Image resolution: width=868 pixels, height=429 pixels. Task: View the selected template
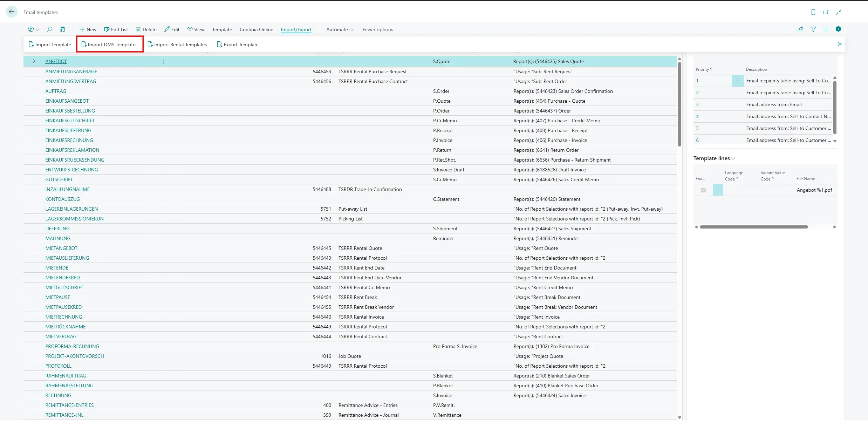196,29
